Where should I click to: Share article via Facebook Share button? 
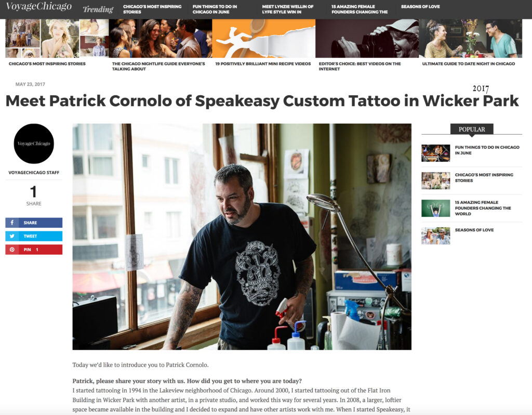(34, 223)
